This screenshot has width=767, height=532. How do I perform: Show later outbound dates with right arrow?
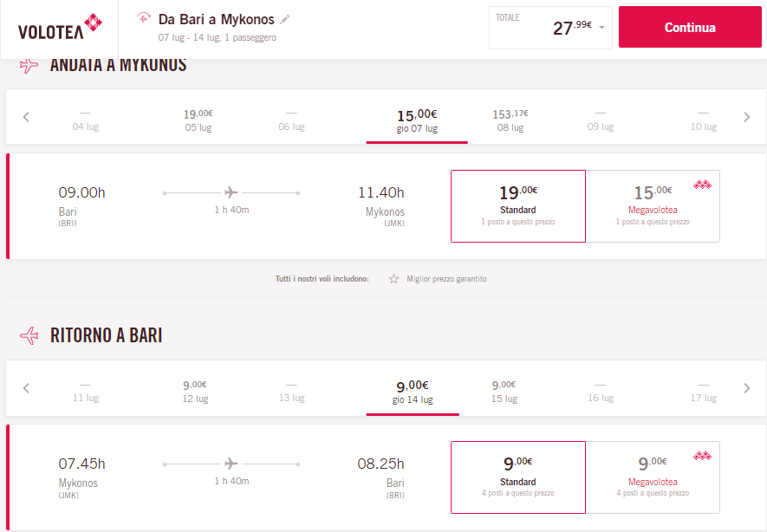747,117
